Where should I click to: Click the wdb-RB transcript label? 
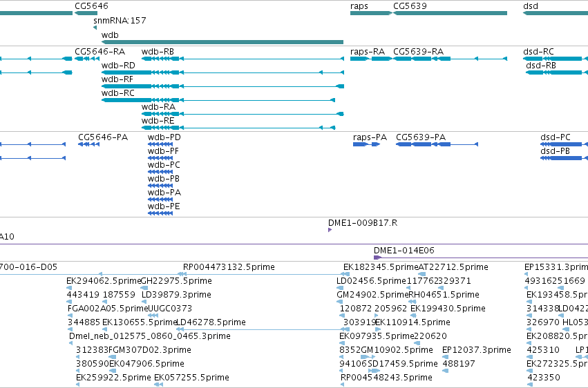click(x=158, y=52)
